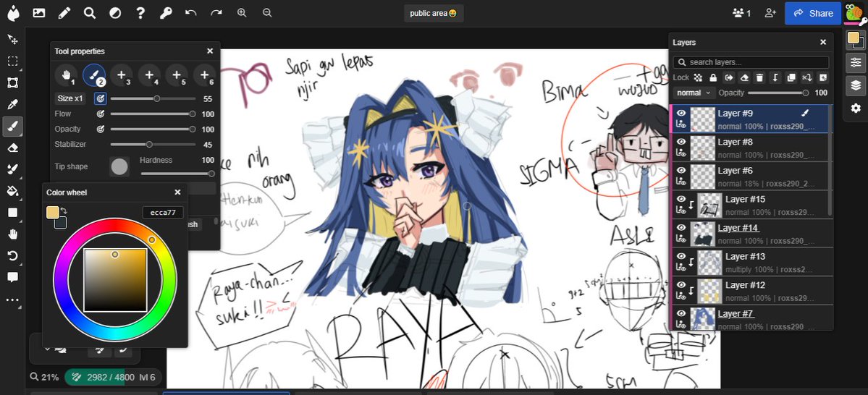Click the ecca77 hex color field
The width and height of the screenshot is (868, 395).
[163, 213]
